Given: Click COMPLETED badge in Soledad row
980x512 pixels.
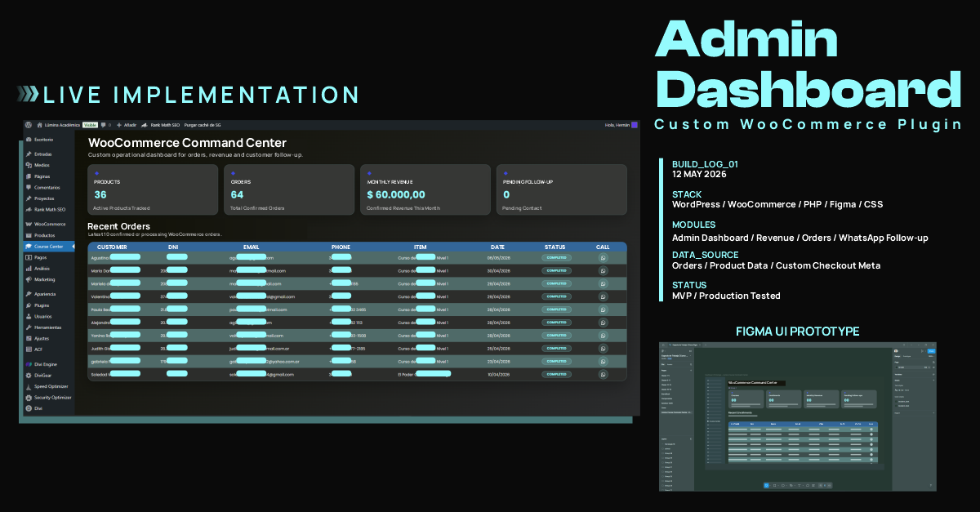Looking at the screenshot, I should tap(556, 375).
